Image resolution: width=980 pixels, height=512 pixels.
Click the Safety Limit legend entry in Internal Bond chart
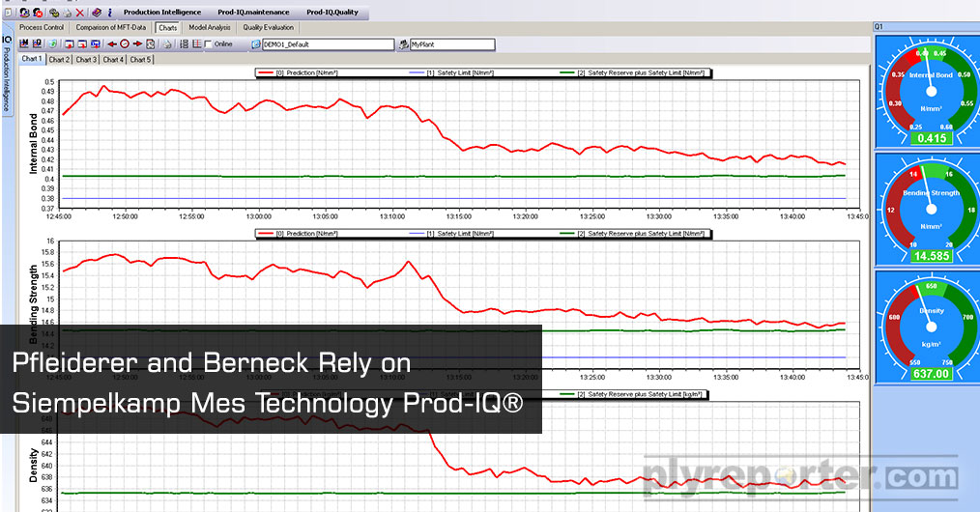451,73
